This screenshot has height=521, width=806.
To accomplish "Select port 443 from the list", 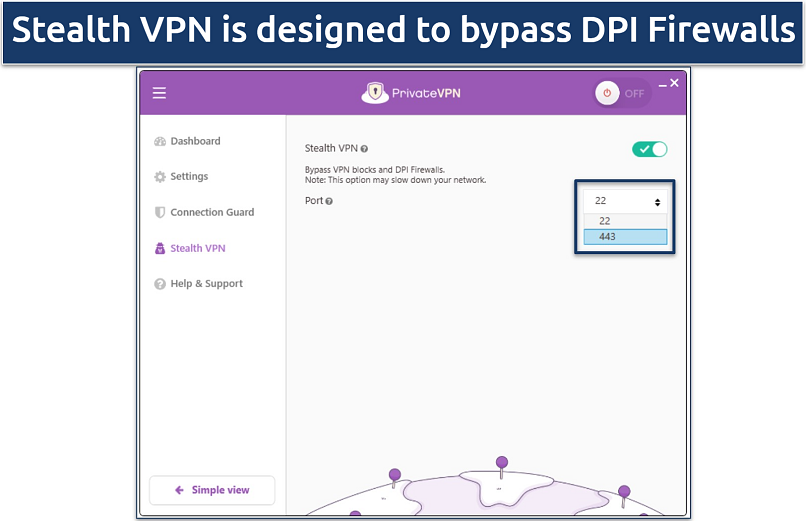I will point(625,237).
